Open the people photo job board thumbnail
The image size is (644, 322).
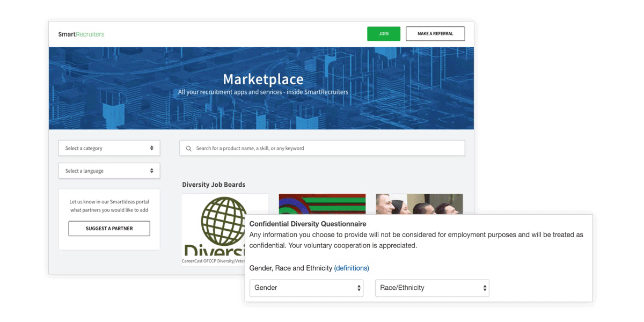tap(419, 204)
